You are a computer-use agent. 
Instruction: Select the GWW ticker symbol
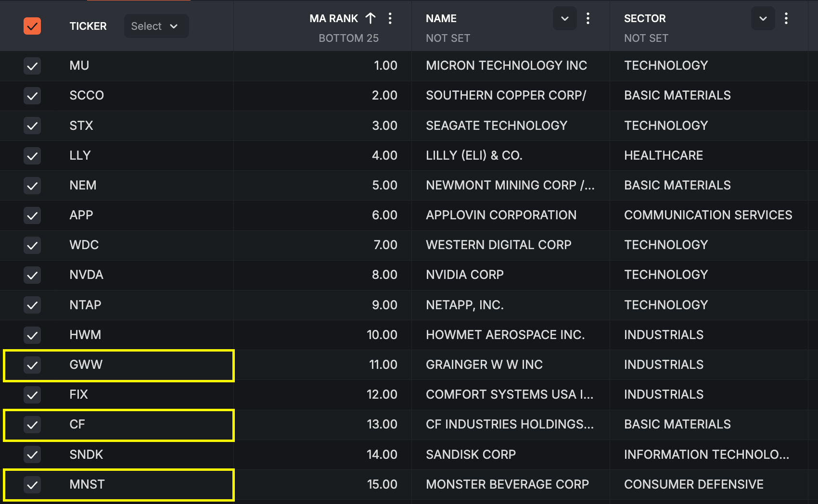[86, 365]
